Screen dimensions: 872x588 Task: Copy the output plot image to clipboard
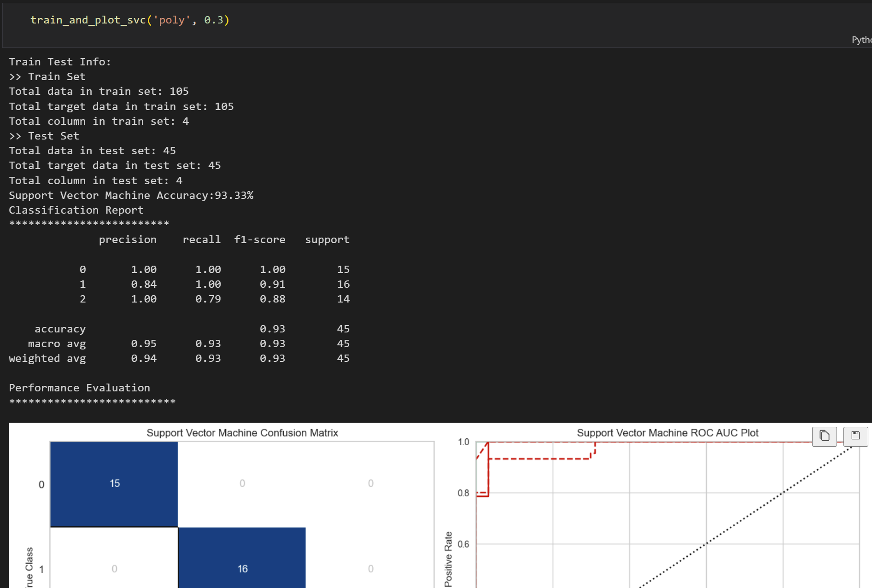point(825,436)
